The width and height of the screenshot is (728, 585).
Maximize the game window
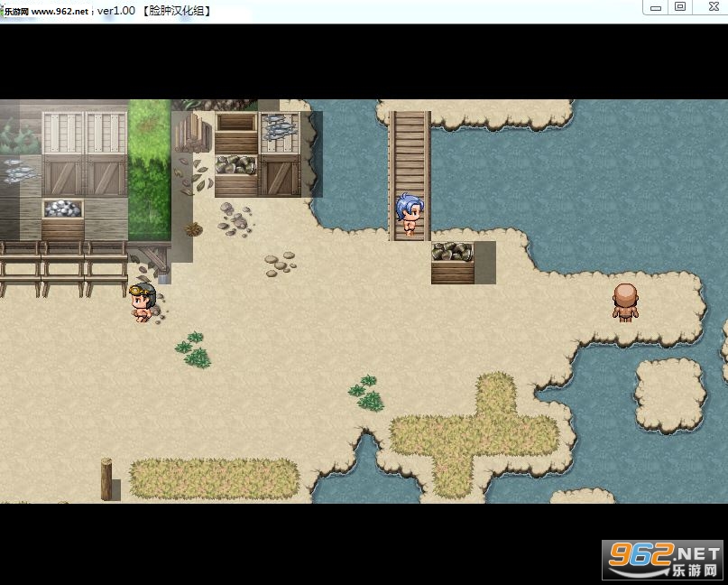coord(679,7)
